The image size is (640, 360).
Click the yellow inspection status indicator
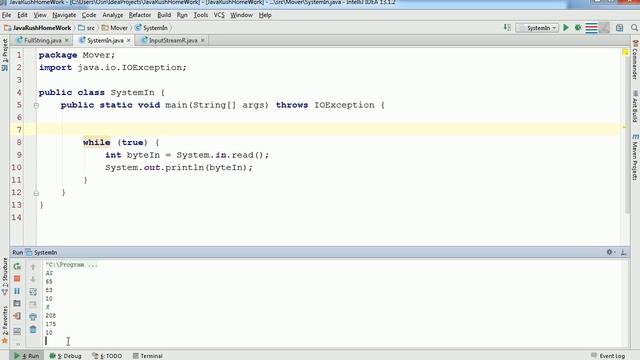[x=625, y=52]
